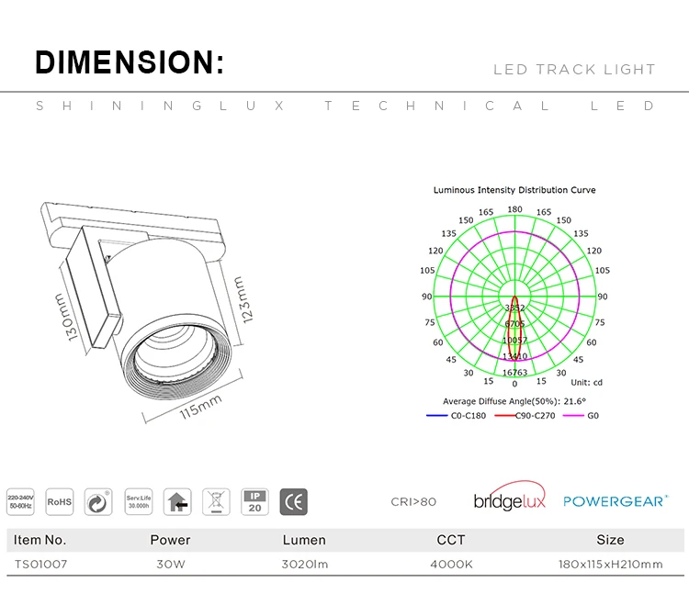Click the 30W power cell
689x616 pixels.
pyautogui.click(x=171, y=565)
